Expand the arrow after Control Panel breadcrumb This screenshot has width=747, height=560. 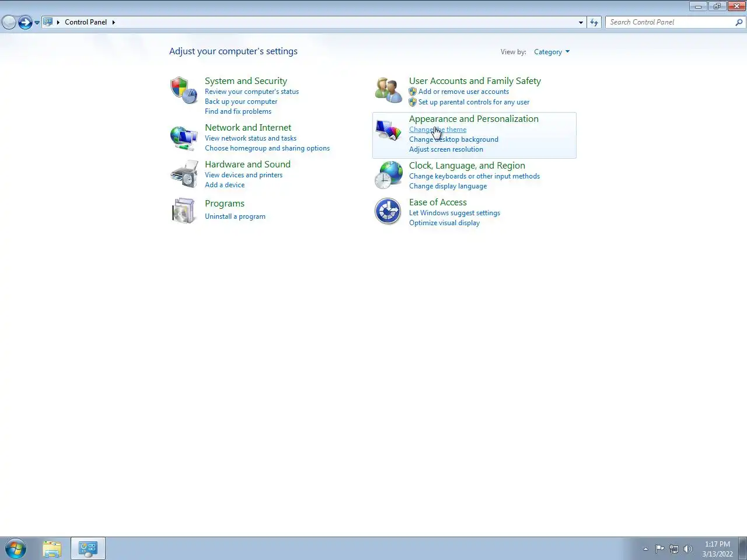pos(114,22)
